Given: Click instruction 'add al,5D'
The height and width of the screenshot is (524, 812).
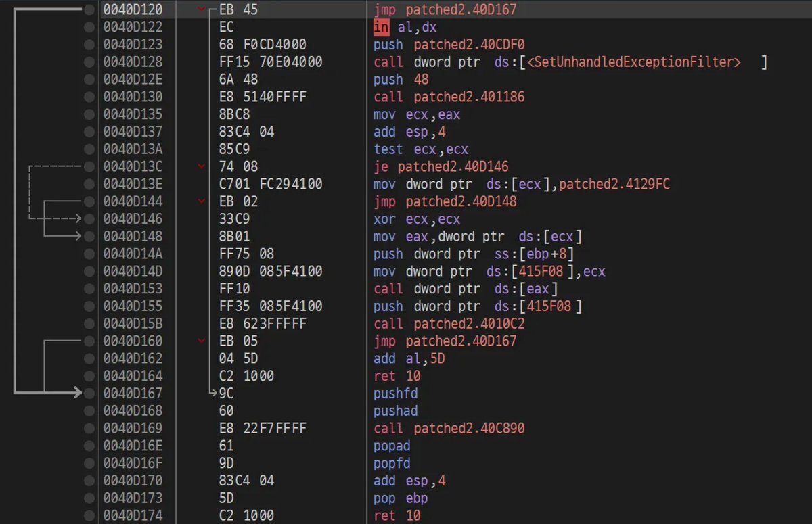Looking at the screenshot, I should pyautogui.click(x=408, y=358).
